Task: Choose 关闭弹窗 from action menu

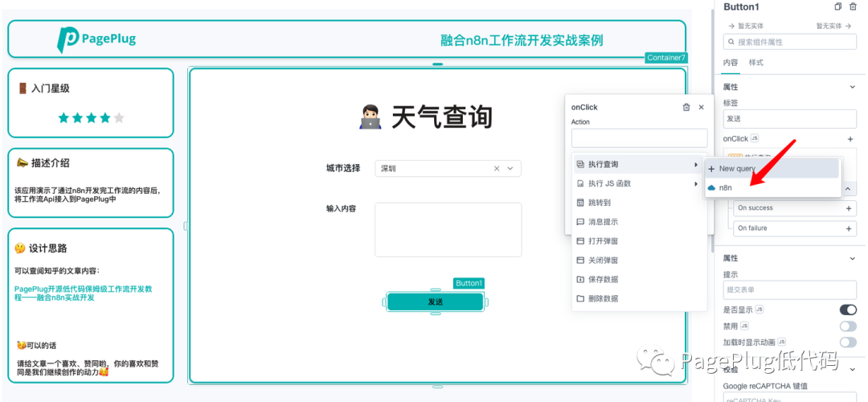Action: (638, 260)
